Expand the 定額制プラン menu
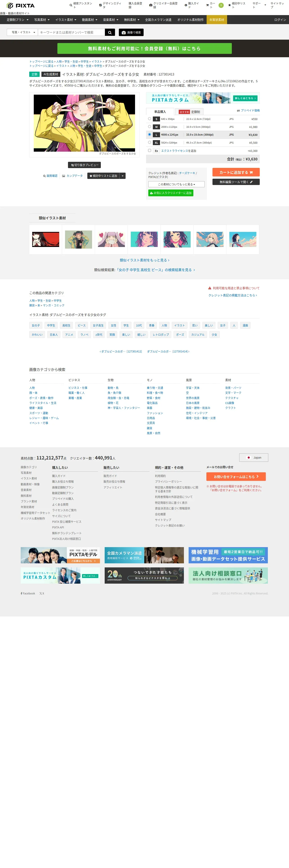 18,20
